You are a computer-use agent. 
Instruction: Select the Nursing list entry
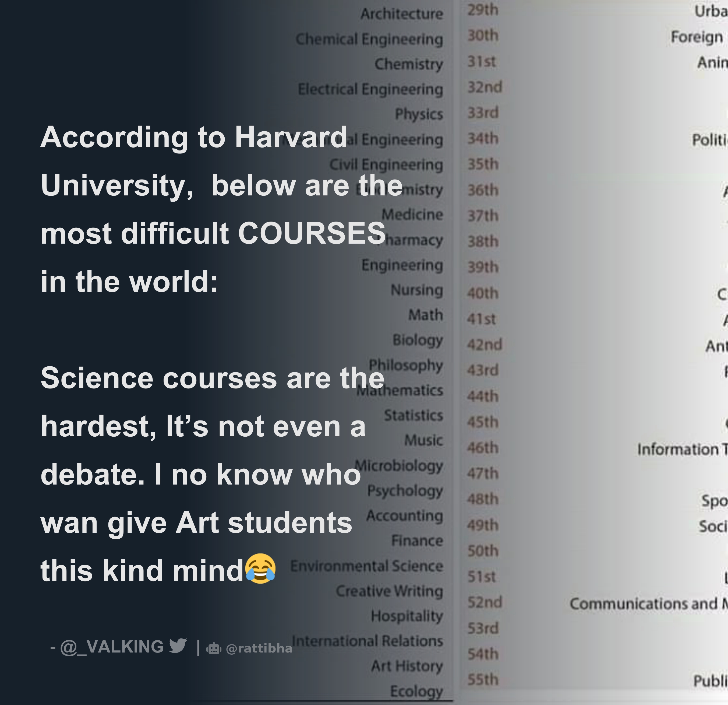pos(417,290)
